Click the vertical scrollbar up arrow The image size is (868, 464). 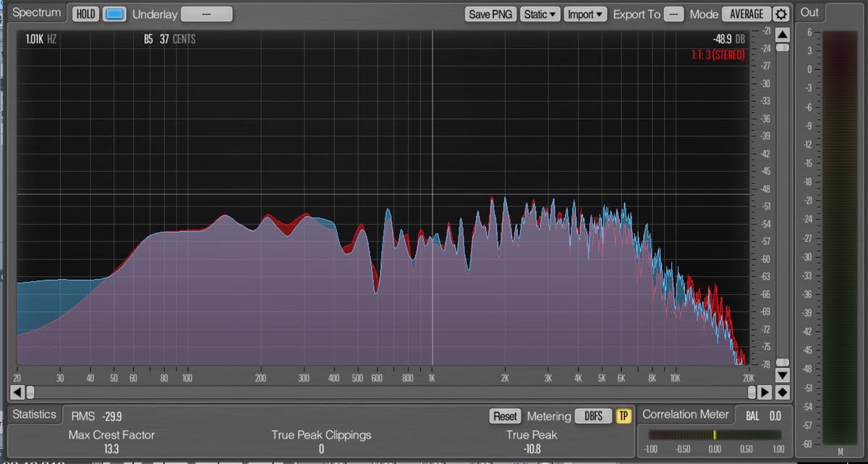tap(782, 34)
